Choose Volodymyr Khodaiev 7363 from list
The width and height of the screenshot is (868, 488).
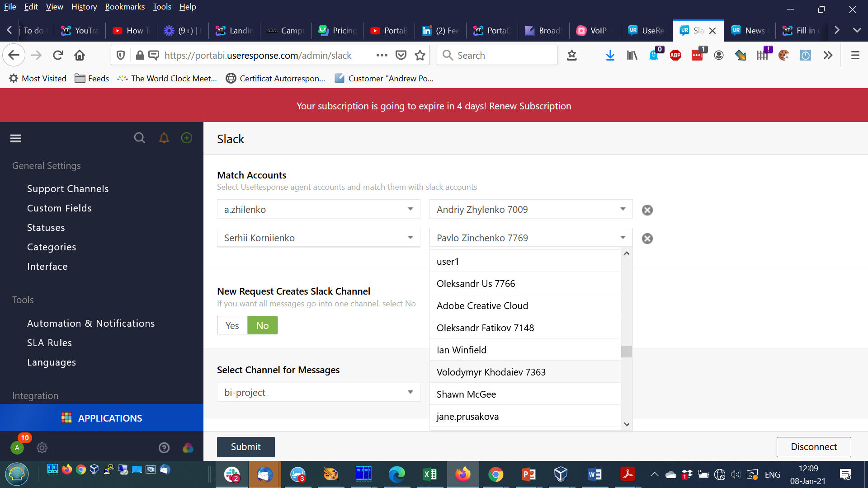[x=491, y=372]
